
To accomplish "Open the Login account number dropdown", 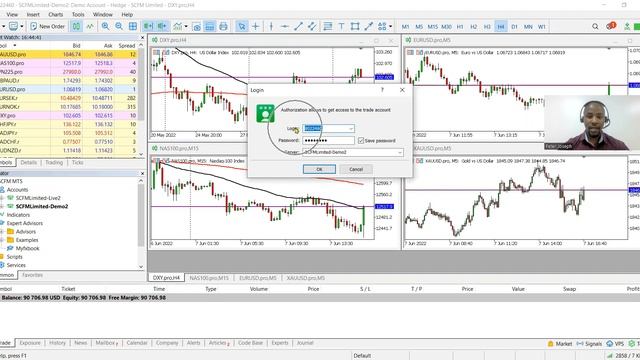I will [x=351, y=129].
